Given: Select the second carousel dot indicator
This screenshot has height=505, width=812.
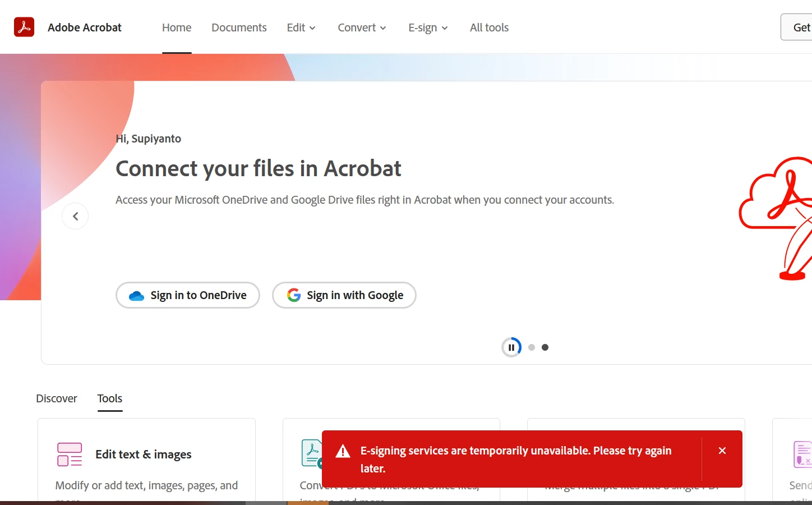Looking at the screenshot, I should point(545,347).
